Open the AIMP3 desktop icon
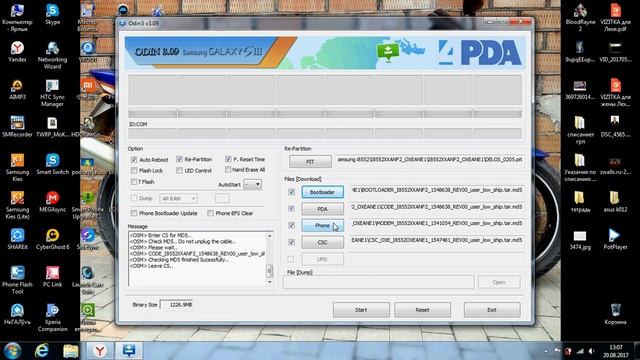This screenshot has width=640, height=360. pos(17,89)
